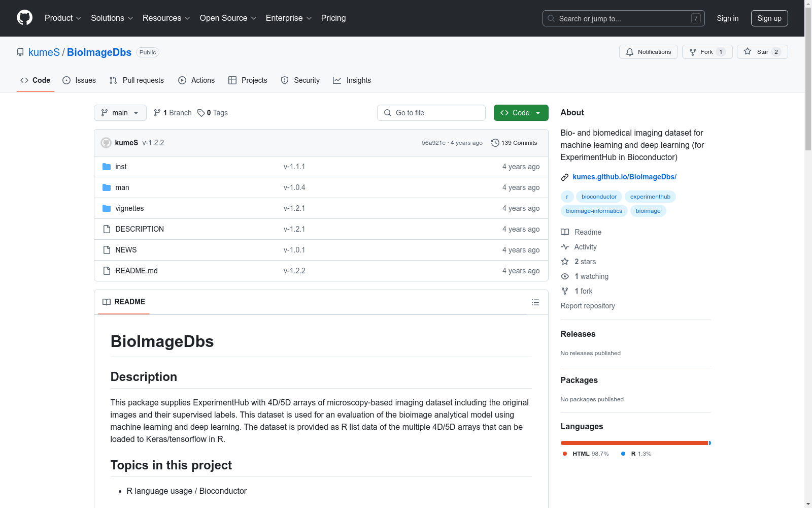Click the bioconductor topic tag
The image size is (812, 508).
(x=599, y=197)
